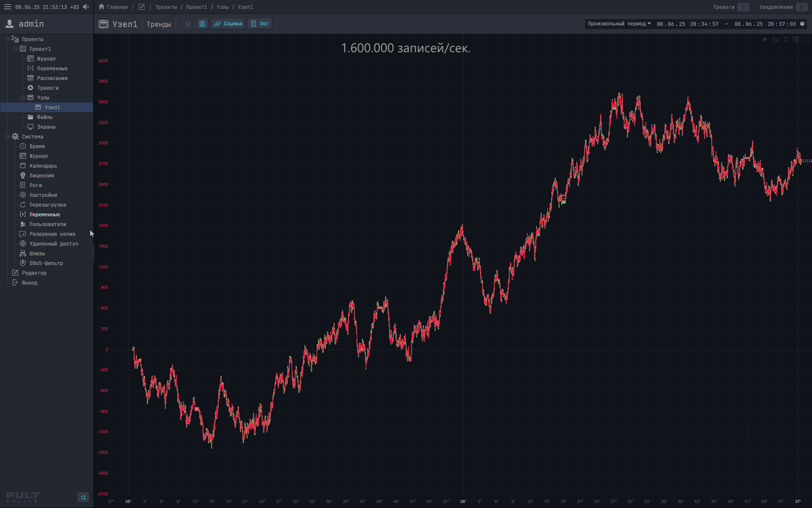
Task: Click the start time input field
Action: tap(687, 24)
